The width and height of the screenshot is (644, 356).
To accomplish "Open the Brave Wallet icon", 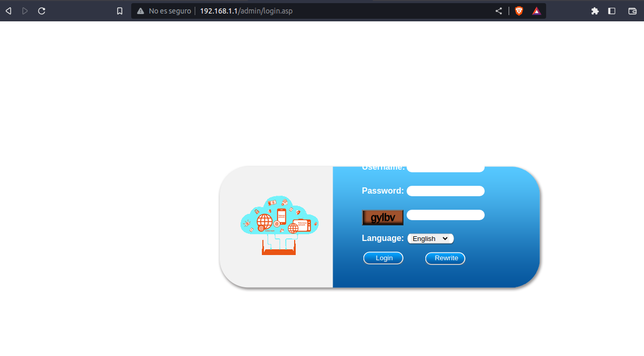I will pos(633,11).
